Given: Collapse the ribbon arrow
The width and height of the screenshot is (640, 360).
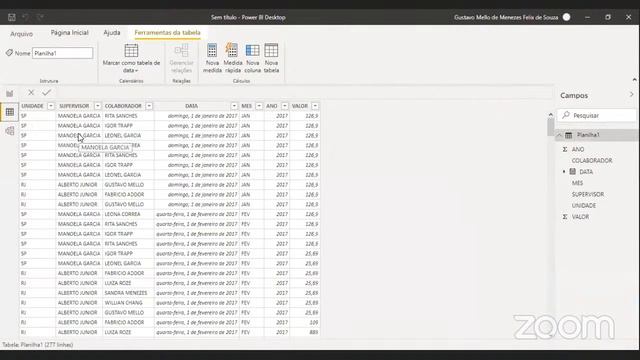Looking at the screenshot, I should (x=634, y=80).
